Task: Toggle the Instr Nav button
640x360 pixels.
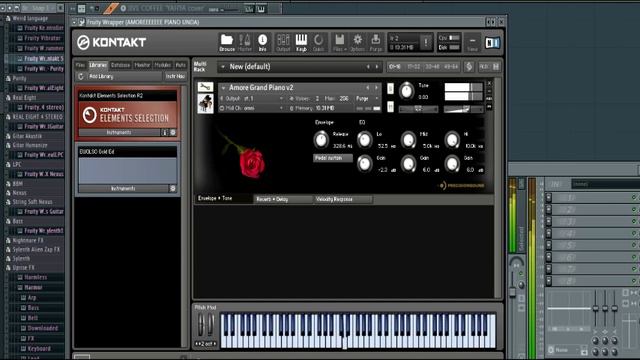Action: pyautogui.click(x=175, y=76)
